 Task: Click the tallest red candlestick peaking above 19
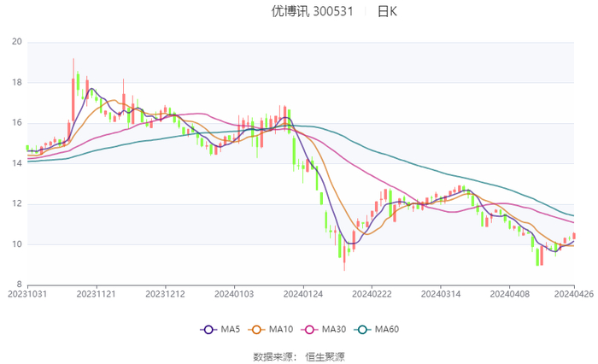click(x=73, y=99)
